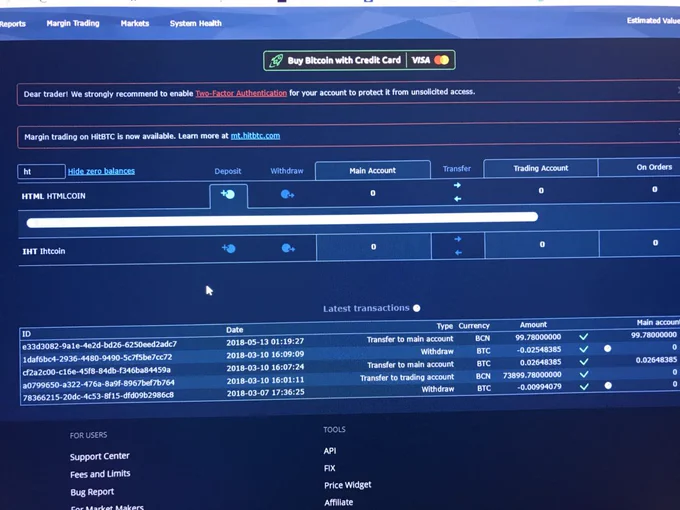Open Price Widget link under Tools

[x=348, y=485]
